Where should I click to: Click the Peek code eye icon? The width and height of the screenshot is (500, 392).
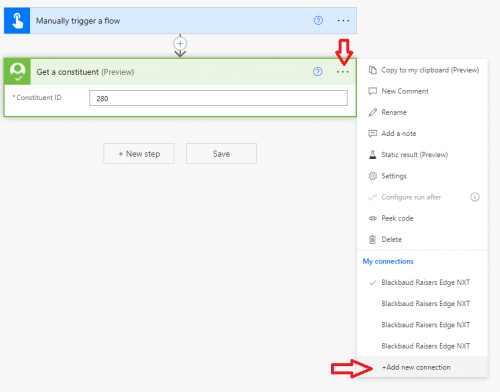[372, 218]
